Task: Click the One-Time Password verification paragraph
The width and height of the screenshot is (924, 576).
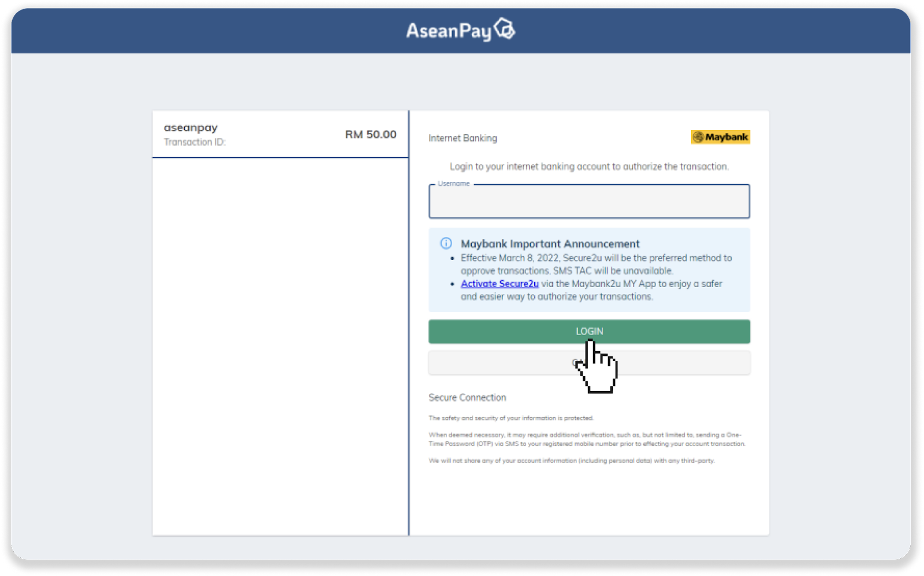Action: point(587,439)
